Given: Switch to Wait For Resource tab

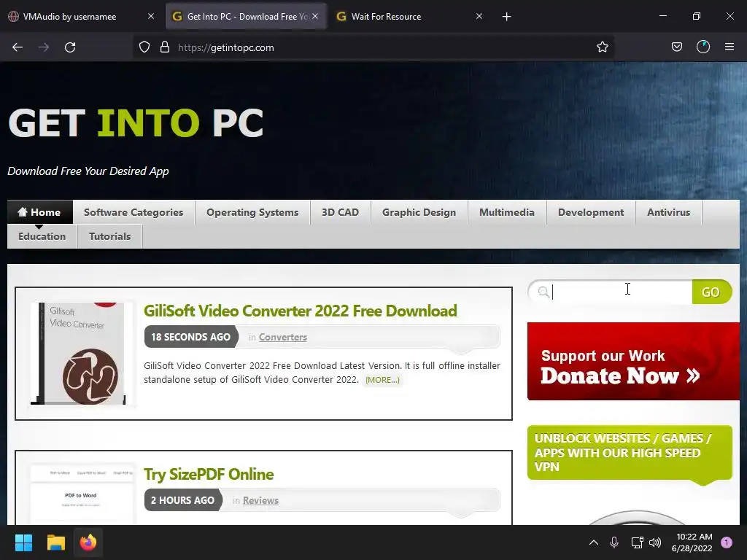Looking at the screenshot, I should [x=387, y=17].
